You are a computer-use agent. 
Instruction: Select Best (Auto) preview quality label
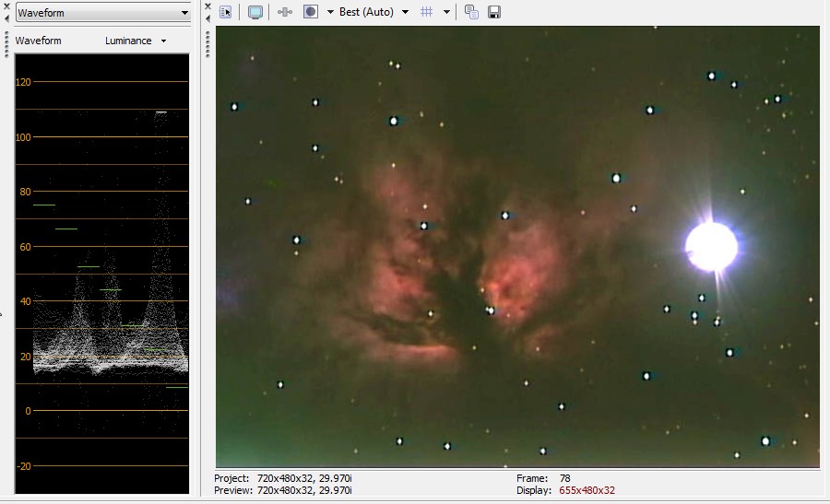(366, 12)
